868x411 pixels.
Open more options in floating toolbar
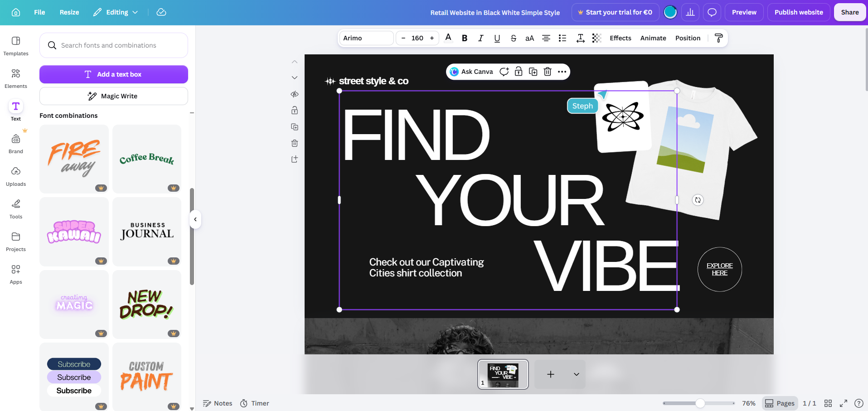tap(562, 72)
